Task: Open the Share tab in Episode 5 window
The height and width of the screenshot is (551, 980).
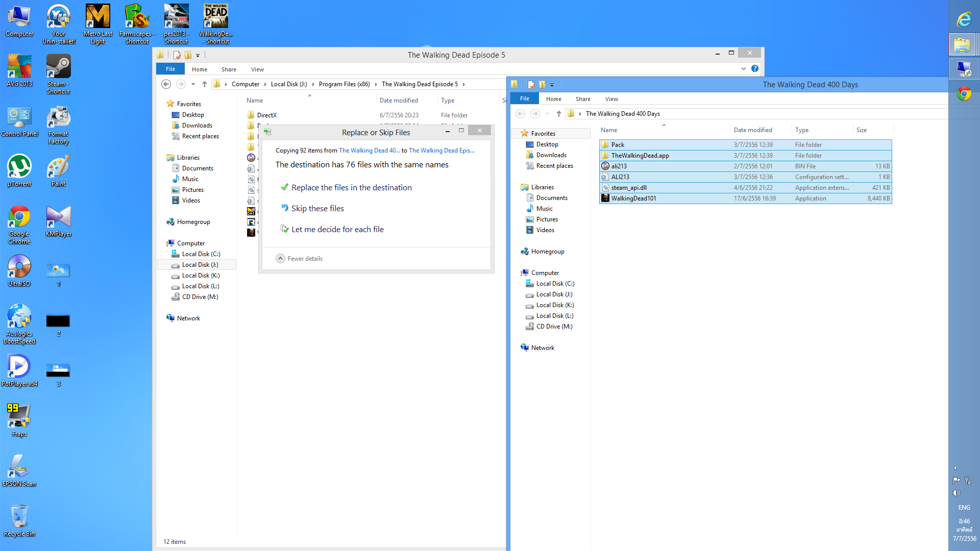Action: pyautogui.click(x=229, y=69)
